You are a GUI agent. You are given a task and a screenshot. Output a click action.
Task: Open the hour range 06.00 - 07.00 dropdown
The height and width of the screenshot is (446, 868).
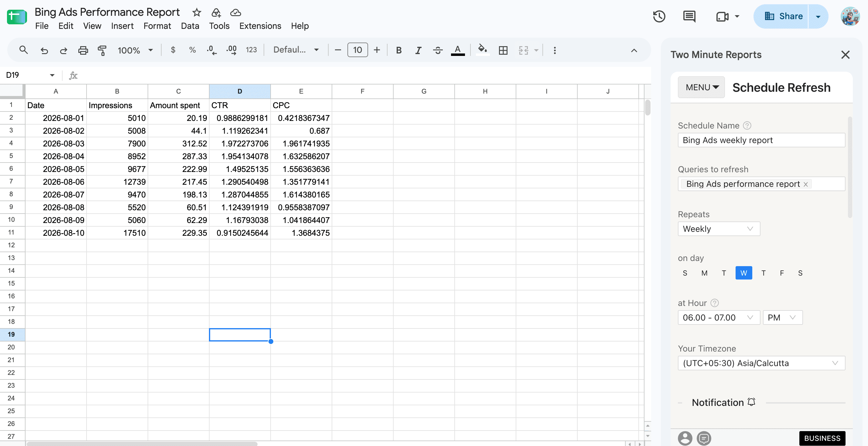tap(719, 317)
